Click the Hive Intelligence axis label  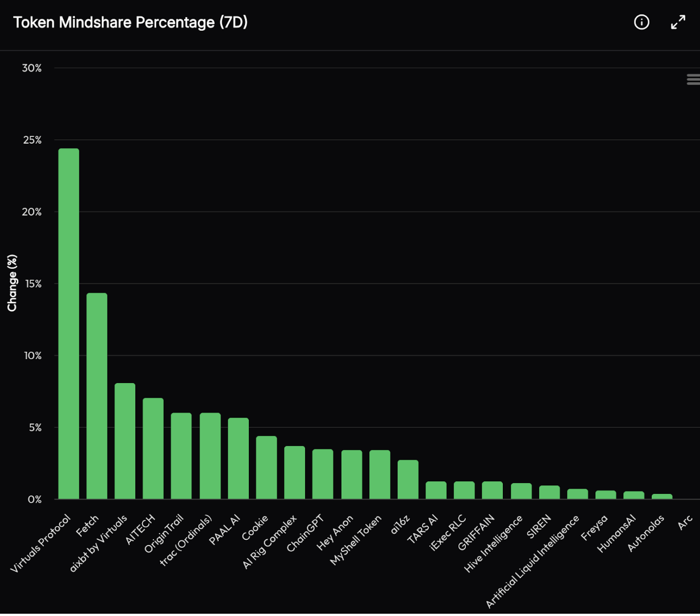tap(494, 543)
